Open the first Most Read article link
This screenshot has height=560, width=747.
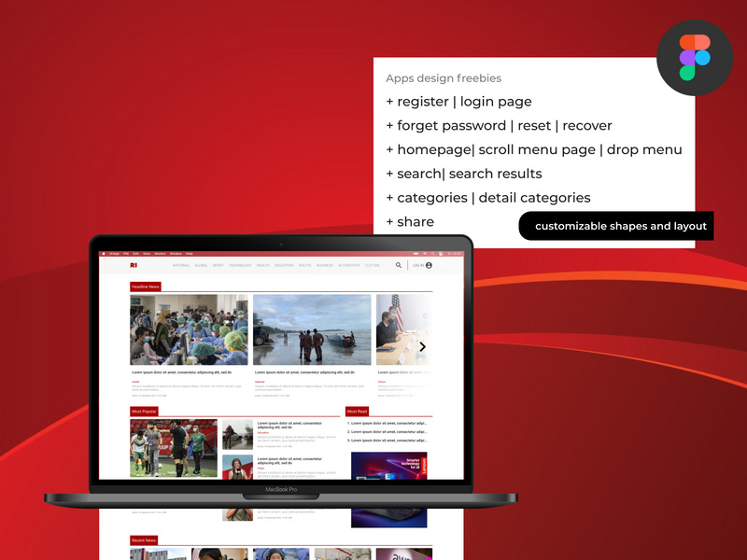[x=388, y=424]
